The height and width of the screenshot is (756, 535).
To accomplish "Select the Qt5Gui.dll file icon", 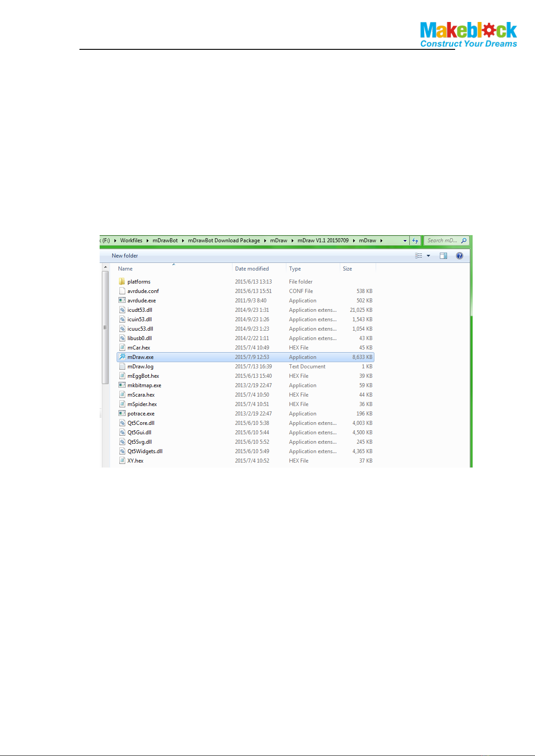I will point(122,432).
